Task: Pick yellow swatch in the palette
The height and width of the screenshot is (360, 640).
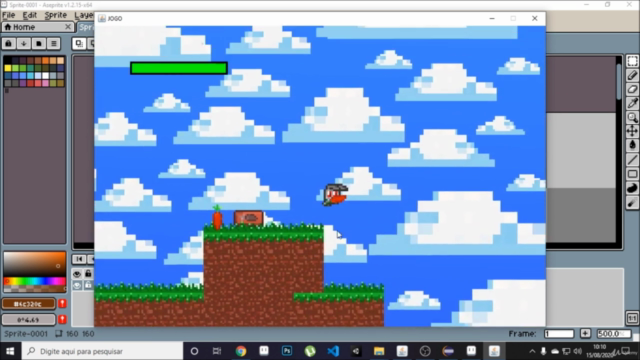Action: [x=8, y=68]
